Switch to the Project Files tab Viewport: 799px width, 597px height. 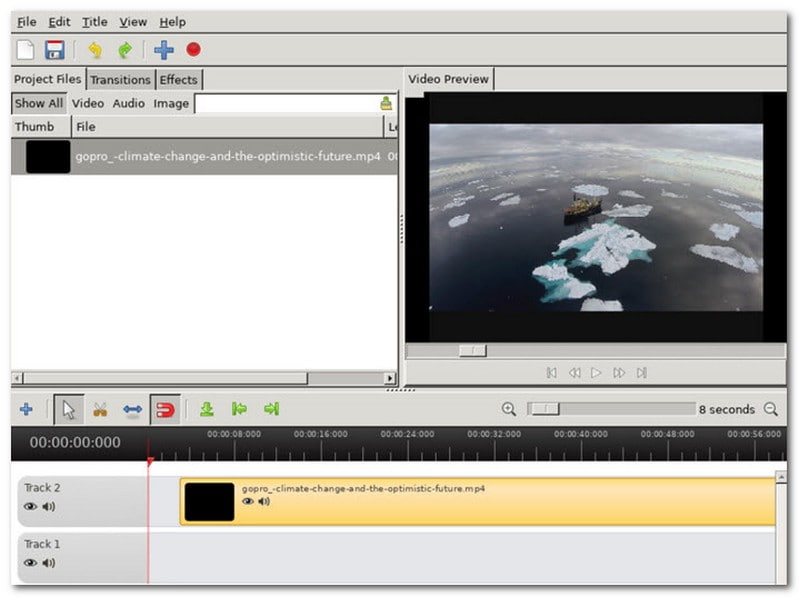coord(47,79)
